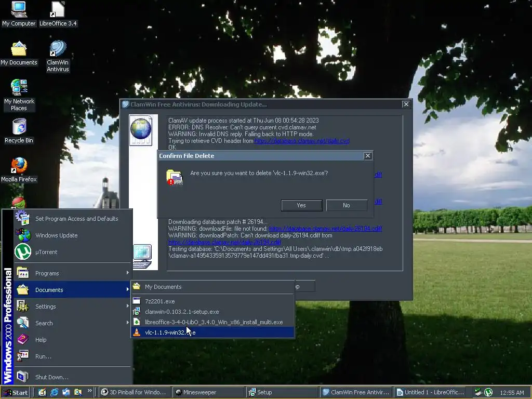This screenshot has height=399, width=532.
Task: Select vlc-1.1.9-win32.exe in Documents submenu
Action: click(212, 332)
